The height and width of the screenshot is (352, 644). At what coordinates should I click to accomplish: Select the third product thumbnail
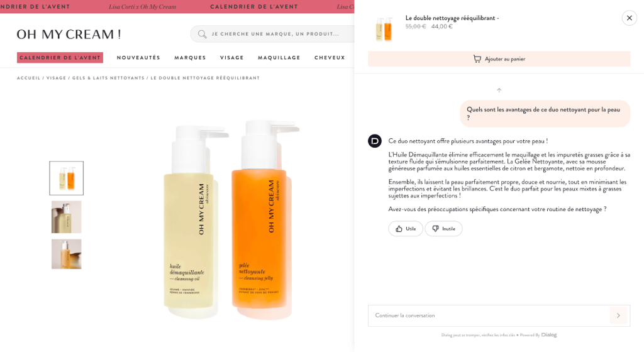(67, 254)
